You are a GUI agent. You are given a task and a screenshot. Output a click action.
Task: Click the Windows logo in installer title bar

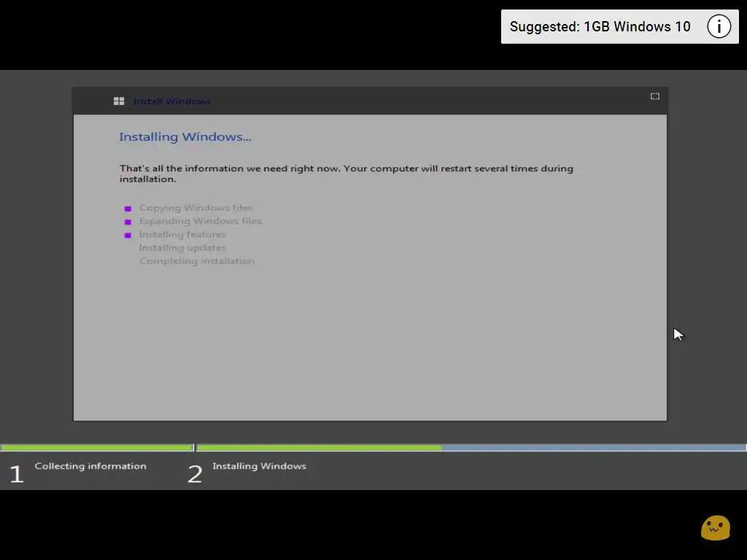pos(119,101)
